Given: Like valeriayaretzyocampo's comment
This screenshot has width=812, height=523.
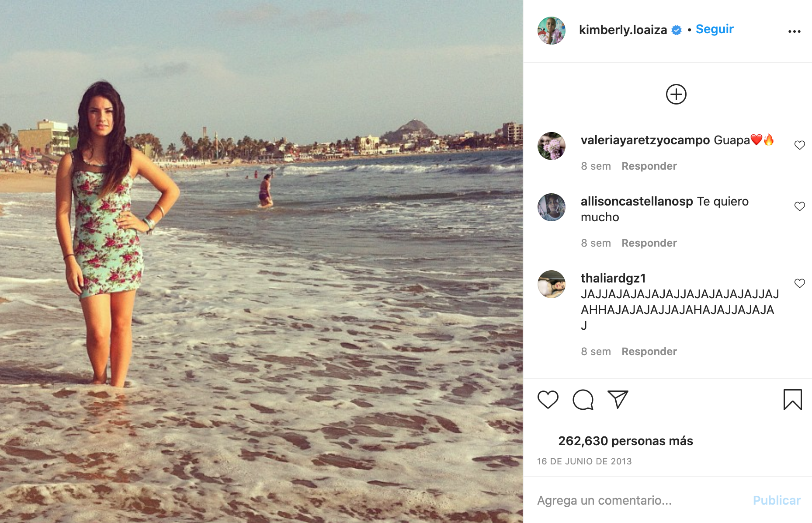Looking at the screenshot, I should point(799,145).
